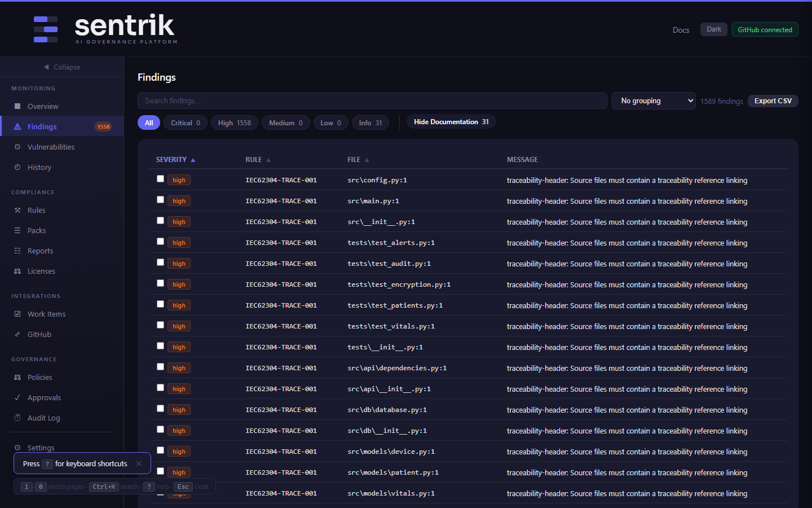The image size is (812, 508).
Task: Click file src\api\dependencies.py:1
Action: pos(397,368)
